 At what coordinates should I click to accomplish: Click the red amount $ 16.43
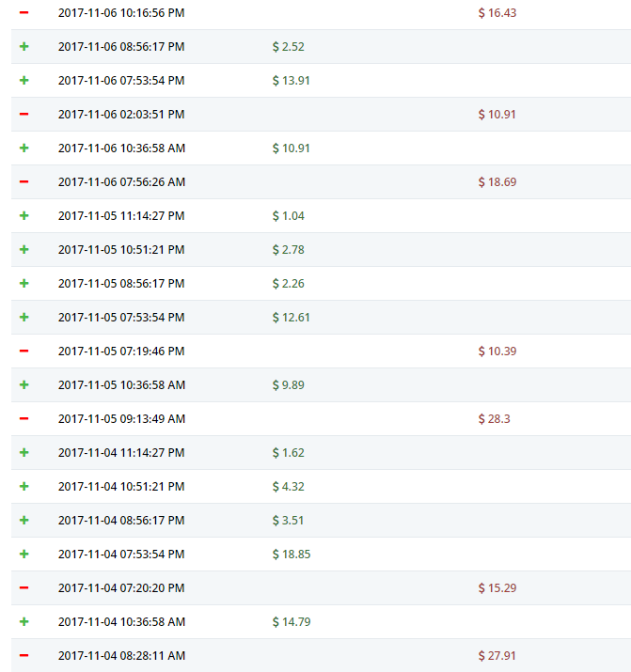497,13
